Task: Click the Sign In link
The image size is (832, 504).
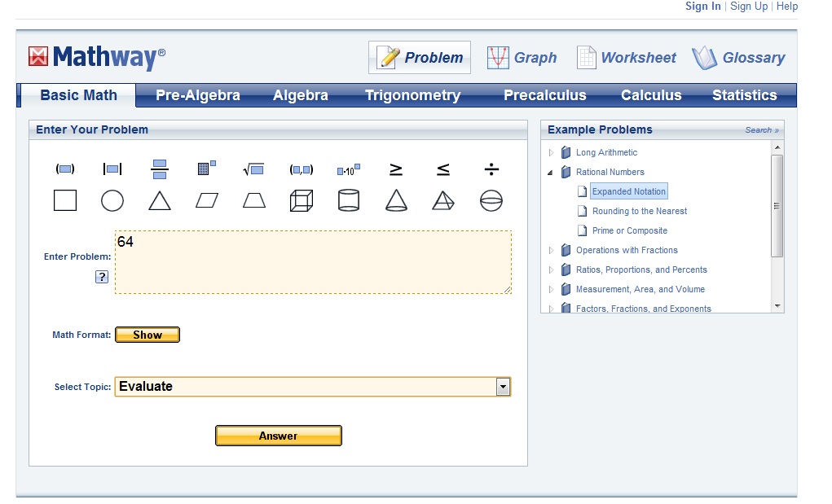Action: click(703, 6)
